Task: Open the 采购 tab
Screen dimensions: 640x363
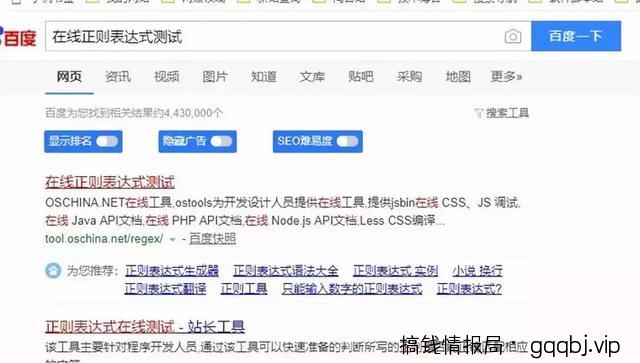Action: coord(409,76)
